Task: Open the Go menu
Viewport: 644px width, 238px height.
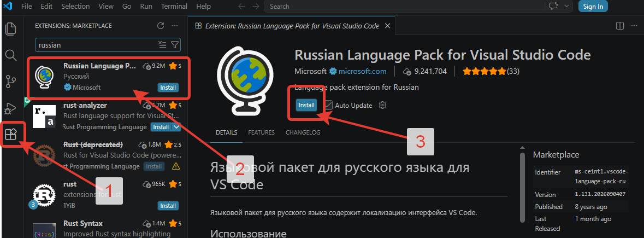Action: point(127,7)
